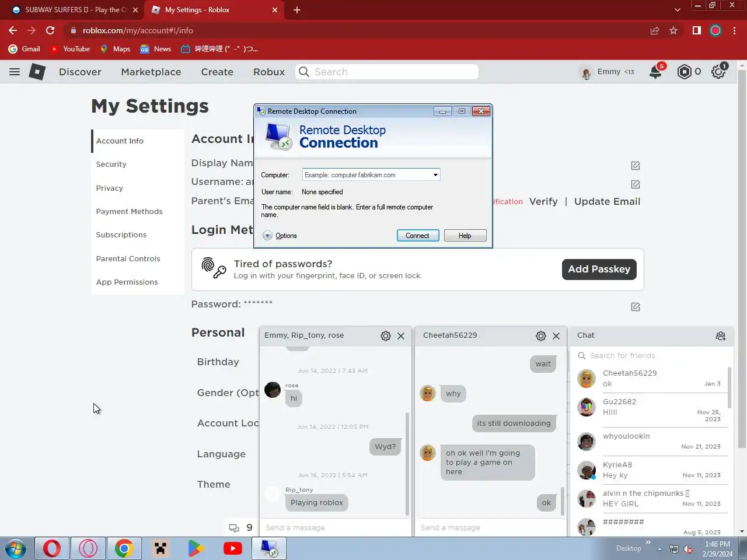Screen dimensions: 747x560
Task: Open the tab search chevron
Action: tap(677, 10)
